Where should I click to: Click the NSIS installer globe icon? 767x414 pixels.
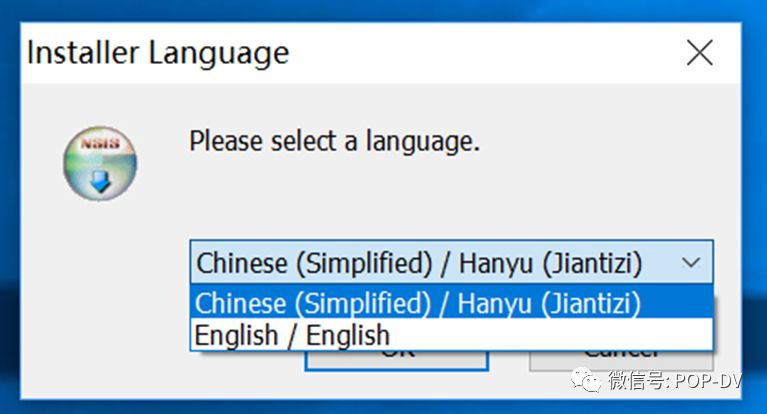click(98, 165)
